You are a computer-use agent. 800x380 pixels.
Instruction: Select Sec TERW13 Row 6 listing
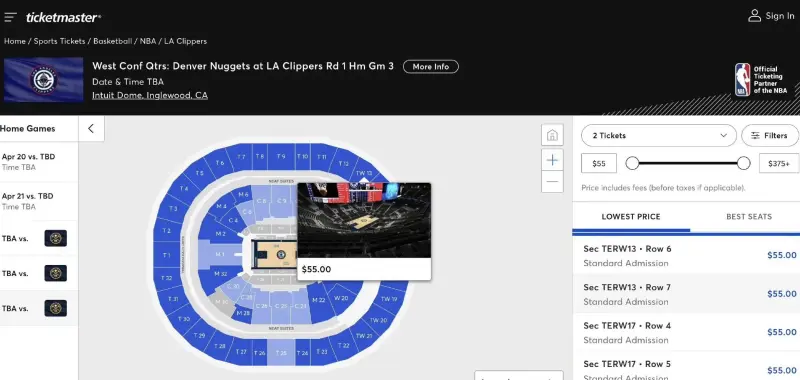point(686,256)
